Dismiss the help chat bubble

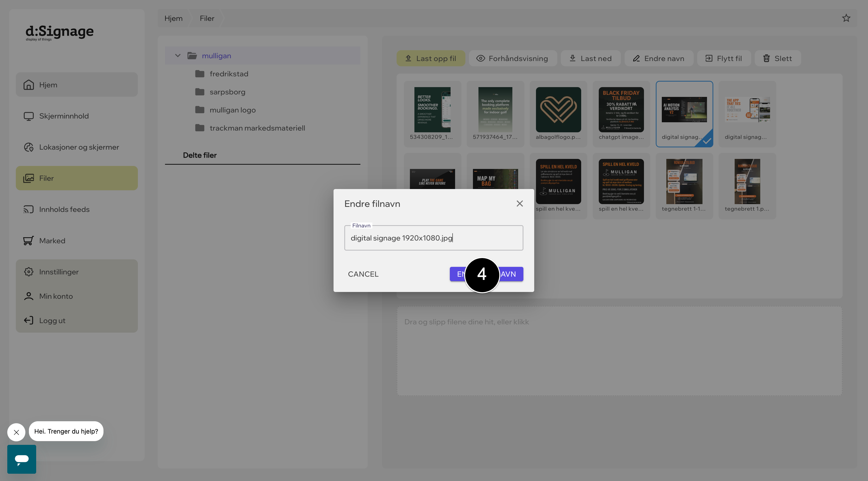(x=16, y=432)
